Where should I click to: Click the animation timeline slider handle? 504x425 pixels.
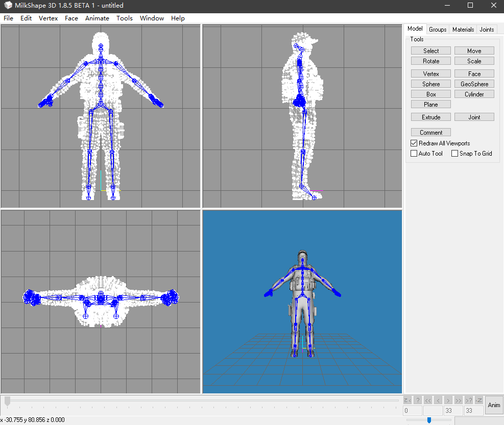(7, 401)
